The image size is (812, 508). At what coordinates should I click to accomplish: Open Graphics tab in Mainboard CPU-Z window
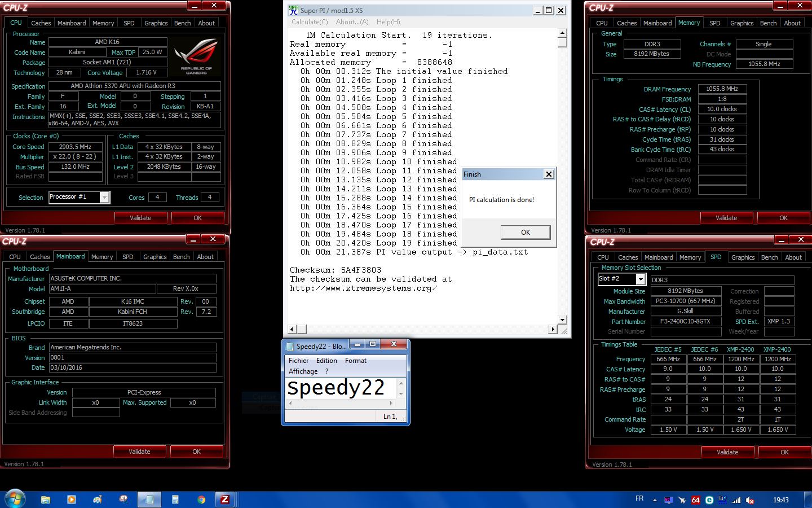[x=155, y=257]
